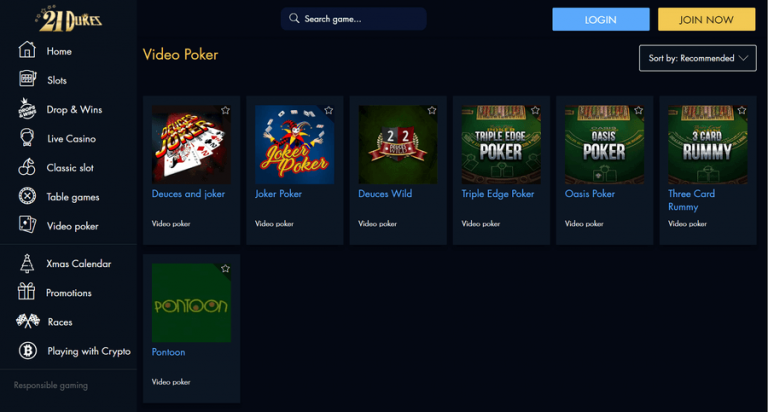Focus the Search game input field
The height and width of the screenshot is (412, 768).
coord(354,19)
